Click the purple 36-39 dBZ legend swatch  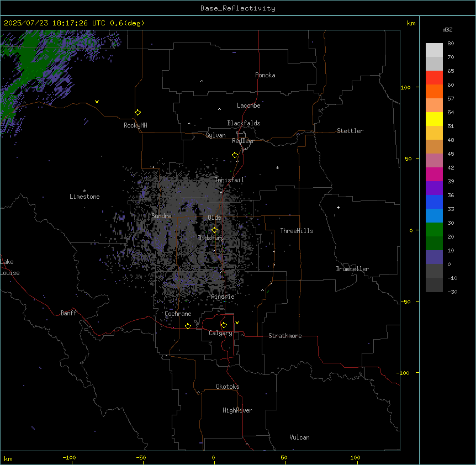434,188
